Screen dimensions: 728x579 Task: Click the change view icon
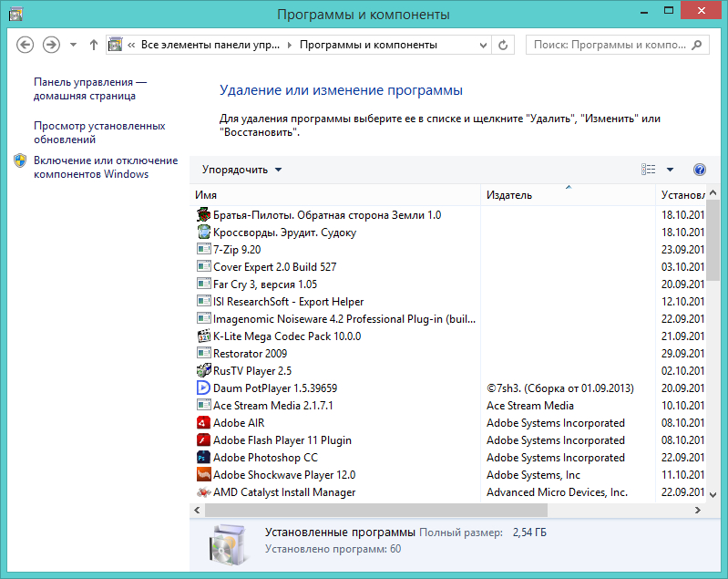pyautogui.click(x=648, y=170)
